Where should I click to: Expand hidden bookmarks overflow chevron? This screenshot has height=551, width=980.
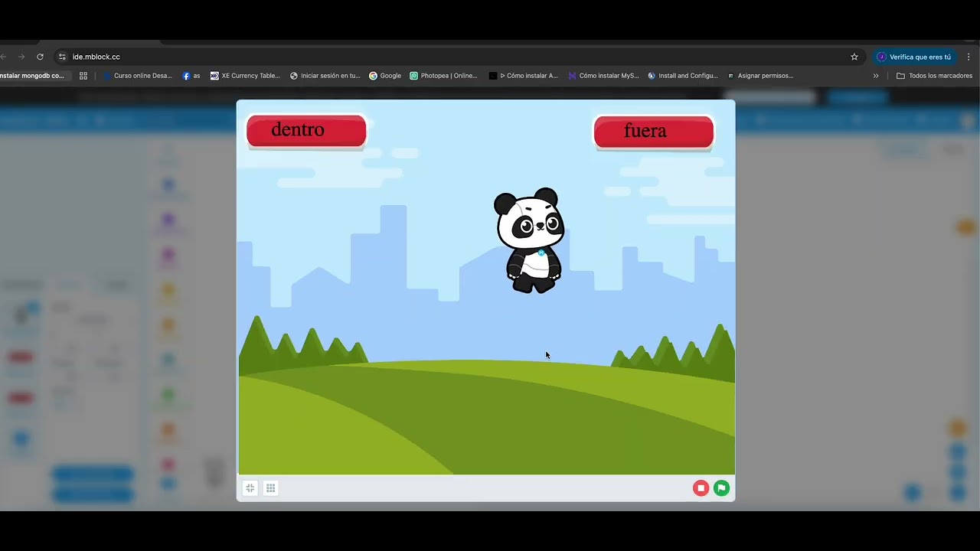tap(876, 76)
